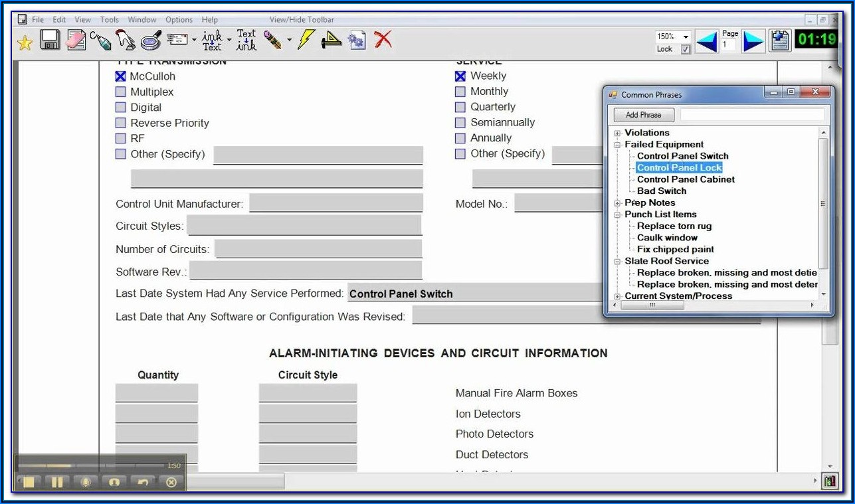The image size is (855, 504).
Task: Select the pink eraser tool
Action: (x=76, y=41)
